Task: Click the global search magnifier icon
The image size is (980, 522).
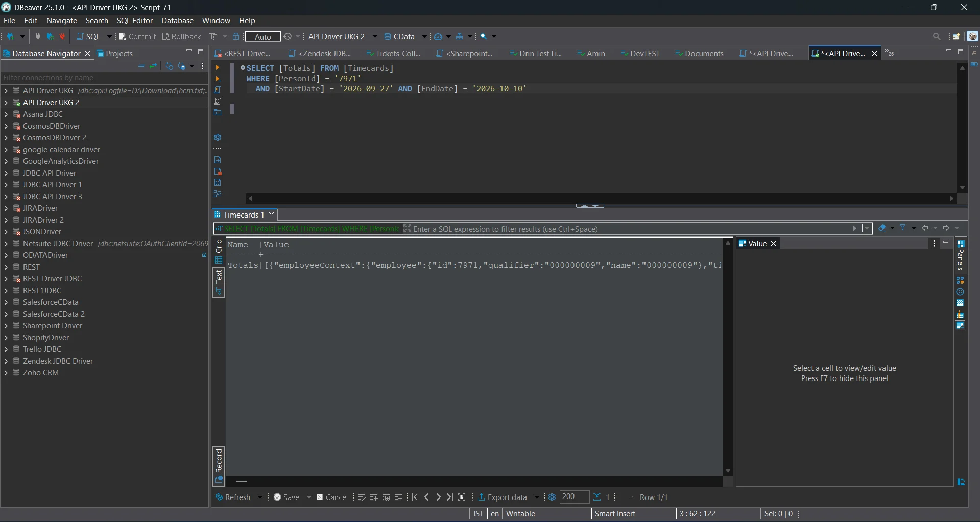Action: tap(936, 36)
